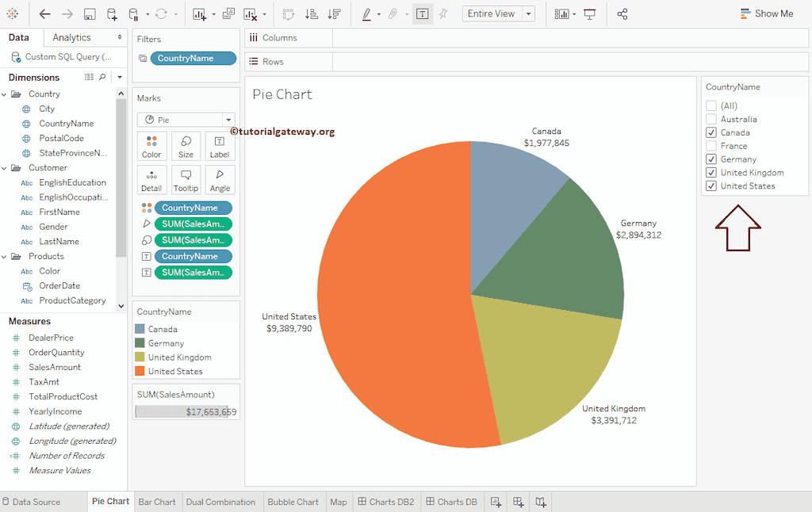812x512 pixels.
Task: Open the Size mark card
Action: point(186,146)
